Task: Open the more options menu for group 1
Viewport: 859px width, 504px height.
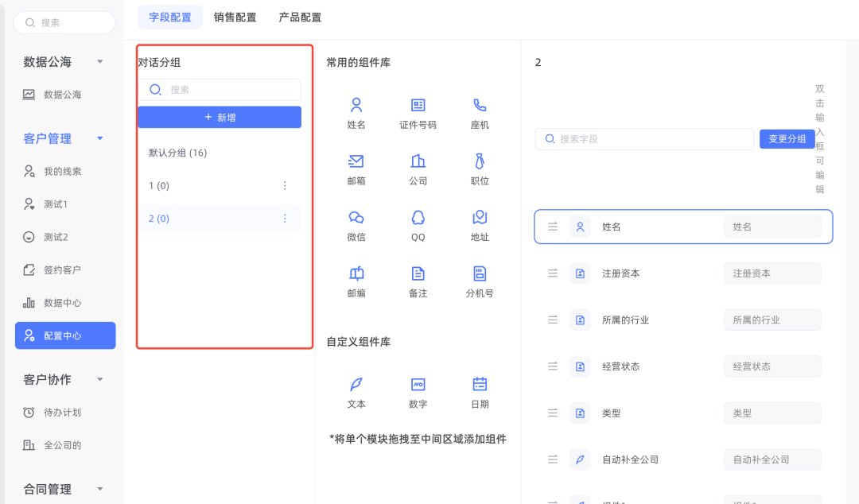Action: click(x=285, y=185)
